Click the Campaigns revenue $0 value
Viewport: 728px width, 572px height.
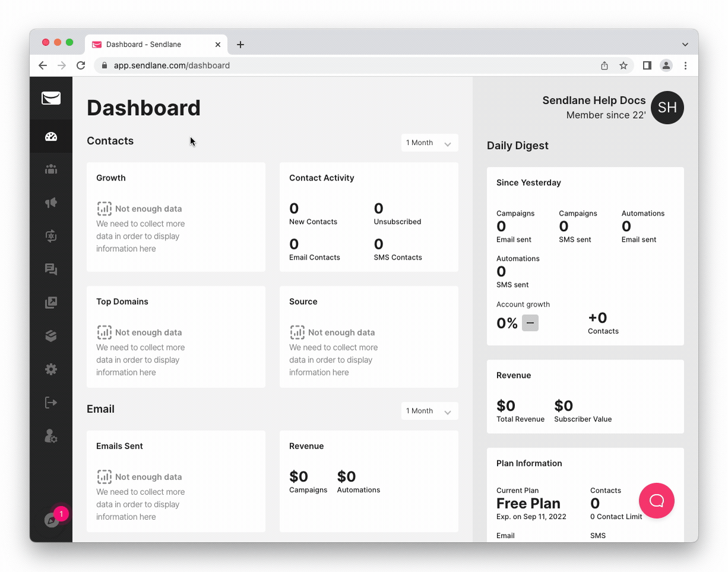299,477
